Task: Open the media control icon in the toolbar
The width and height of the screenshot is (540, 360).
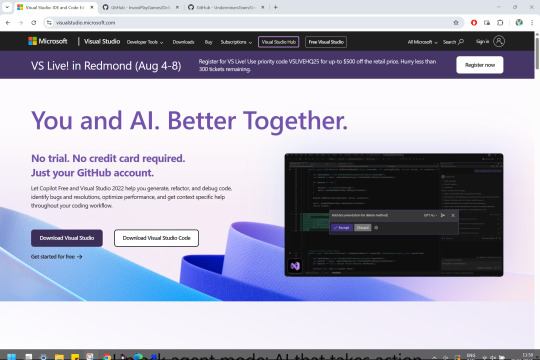Action: (x=487, y=23)
